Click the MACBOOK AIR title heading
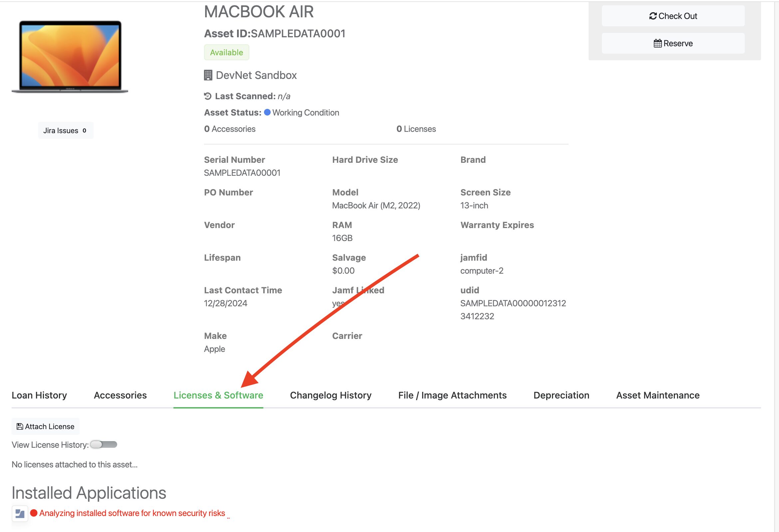The height and width of the screenshot is (532, 779). 259,12
